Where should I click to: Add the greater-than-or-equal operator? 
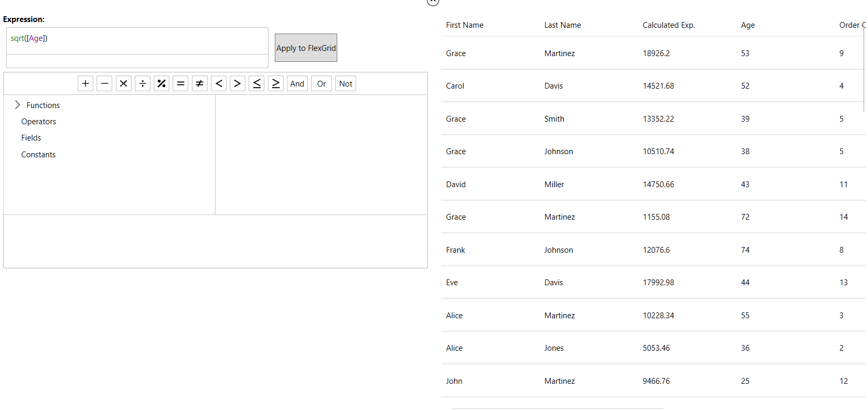click(x=276, y=83)
